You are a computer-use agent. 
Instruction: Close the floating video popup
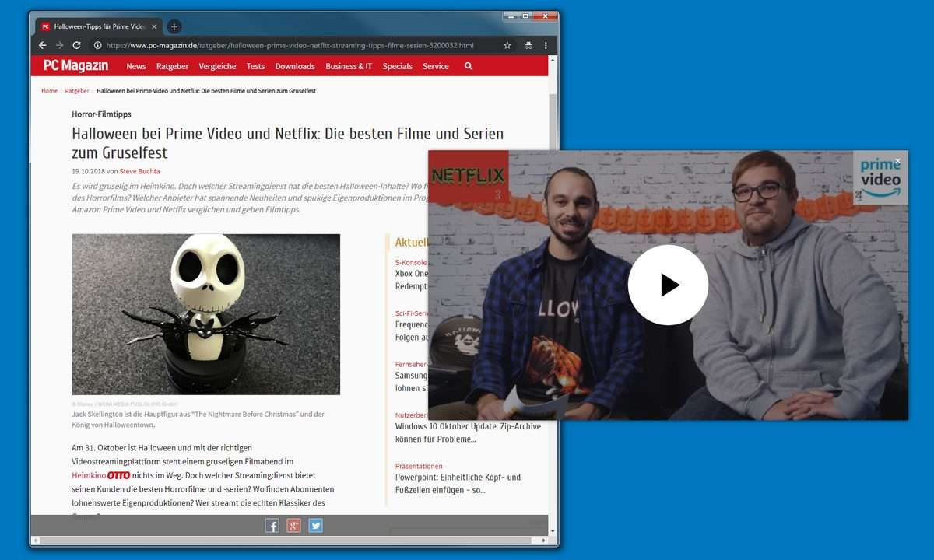897,161
